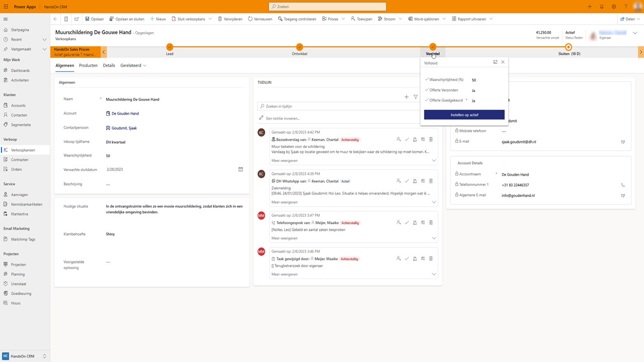
Task: Click Toegang controleren
Action: point(297,19)
